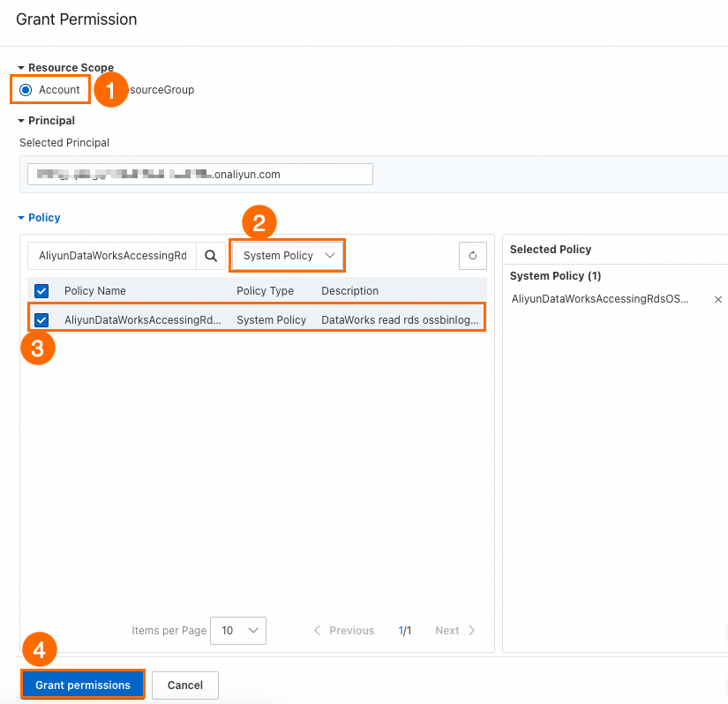Toggle the select-all checkbox in header
Image resolution: width=728 pixels, height=704 pixels.
pos(41,291)
